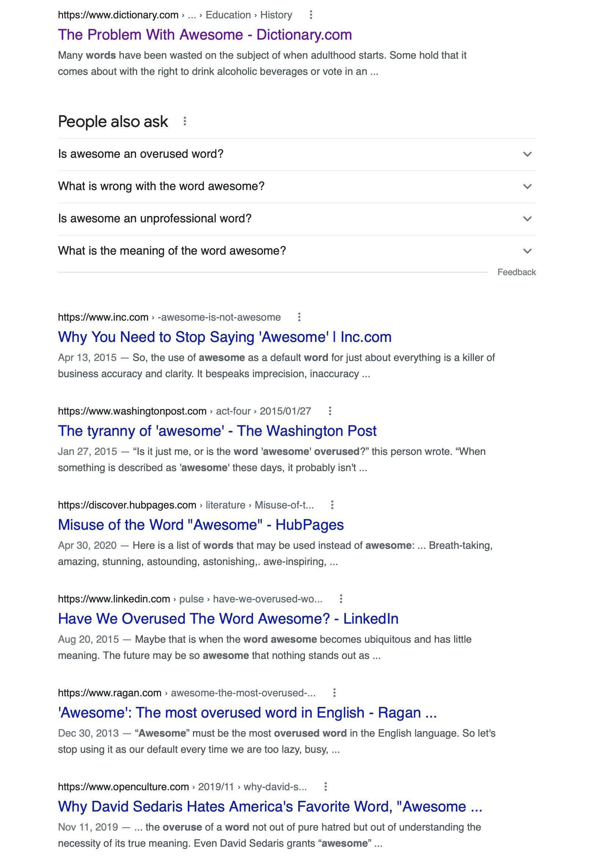The width and height of the screenshot is (603, 868).
Task: Open "The tyranny of 'awesome'" Washington Post link
Action: [217, 431]
